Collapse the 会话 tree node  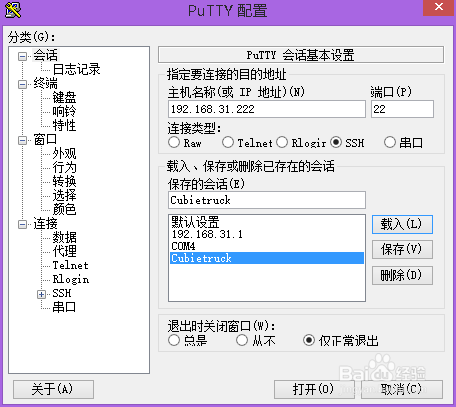click(22, 56)
